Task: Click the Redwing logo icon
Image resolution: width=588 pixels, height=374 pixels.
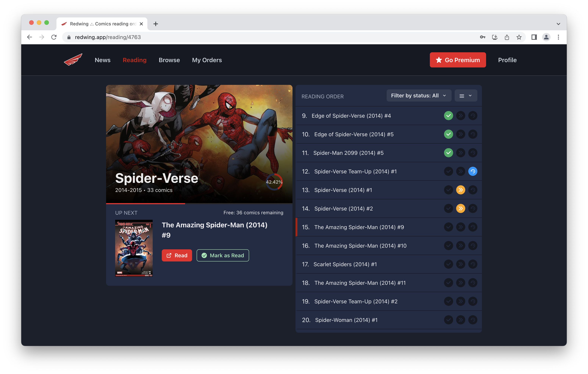Action: [x=73, y=60]
